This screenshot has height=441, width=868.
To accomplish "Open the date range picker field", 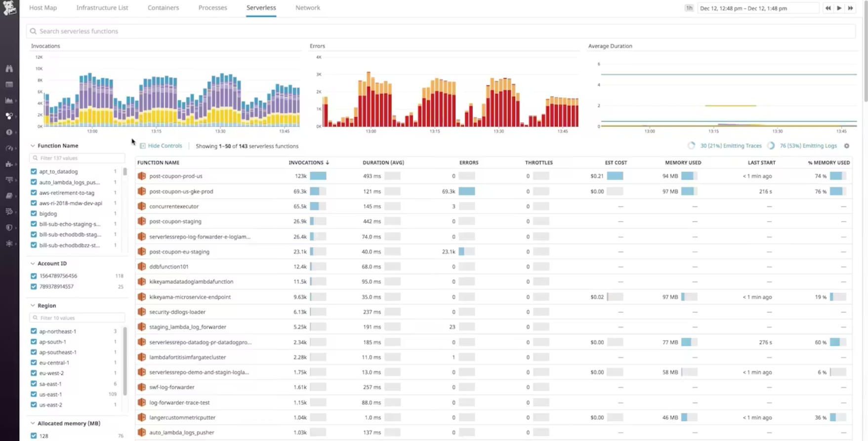I will click(x=758, y=8).
